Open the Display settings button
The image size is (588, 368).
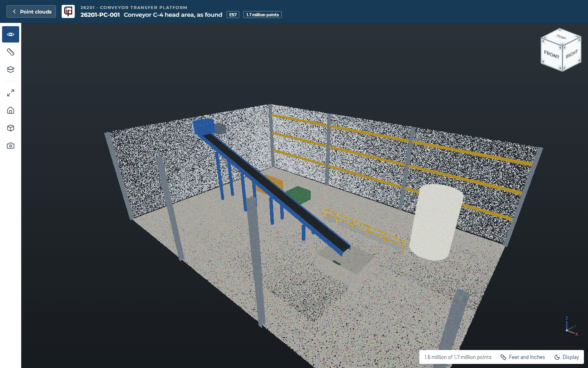coord(567,357)
